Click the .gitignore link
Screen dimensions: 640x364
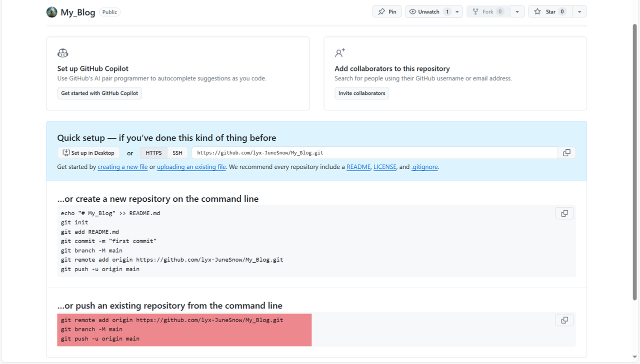424,167
